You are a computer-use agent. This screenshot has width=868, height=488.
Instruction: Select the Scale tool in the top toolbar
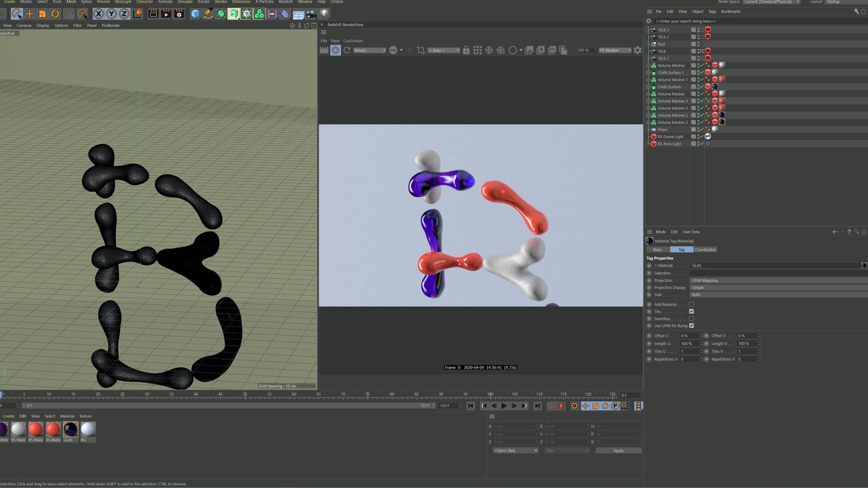[42, 14]
